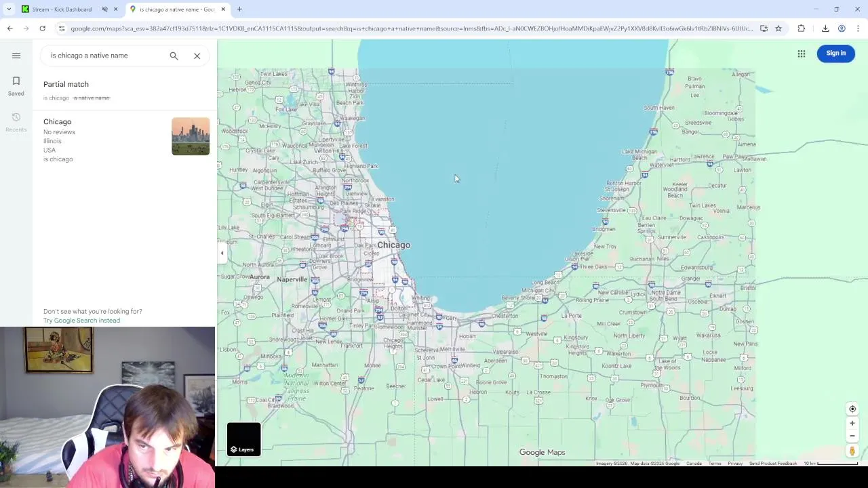Viewport: 868px width, 488px height.
Task: Show your location on the map
Action: [852, 409]
